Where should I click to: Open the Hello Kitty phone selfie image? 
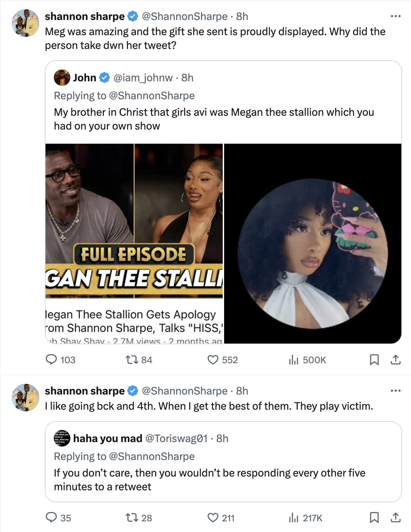point(313,243)
